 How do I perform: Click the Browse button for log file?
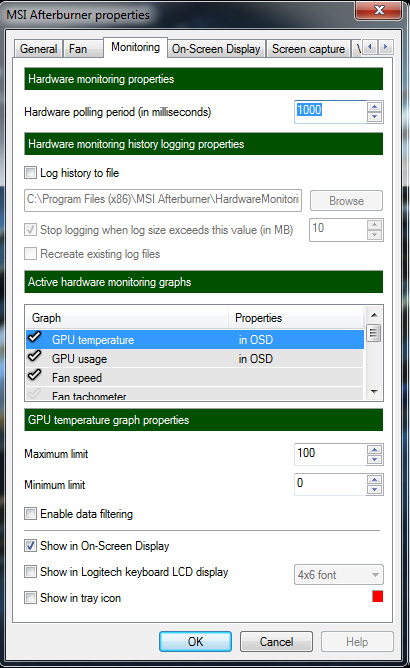(x=346, y=201)
